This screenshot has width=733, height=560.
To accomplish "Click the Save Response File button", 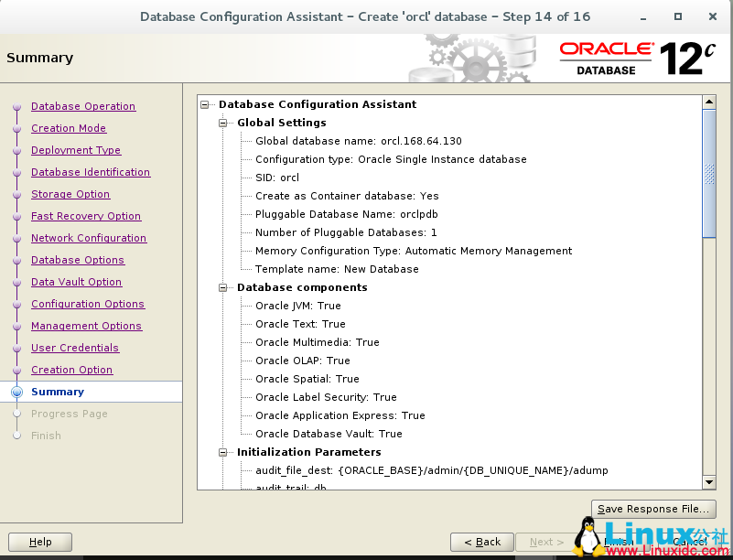I will click(x=652, y=509).
